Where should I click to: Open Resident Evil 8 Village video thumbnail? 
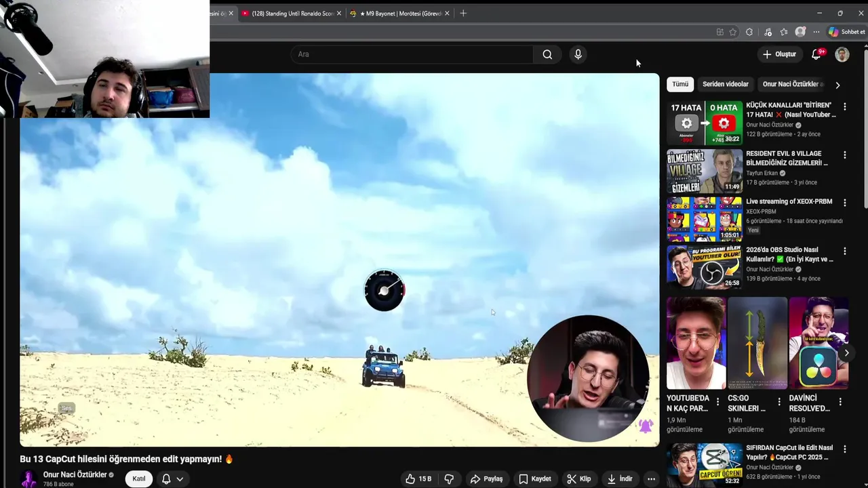click(705, 171)
